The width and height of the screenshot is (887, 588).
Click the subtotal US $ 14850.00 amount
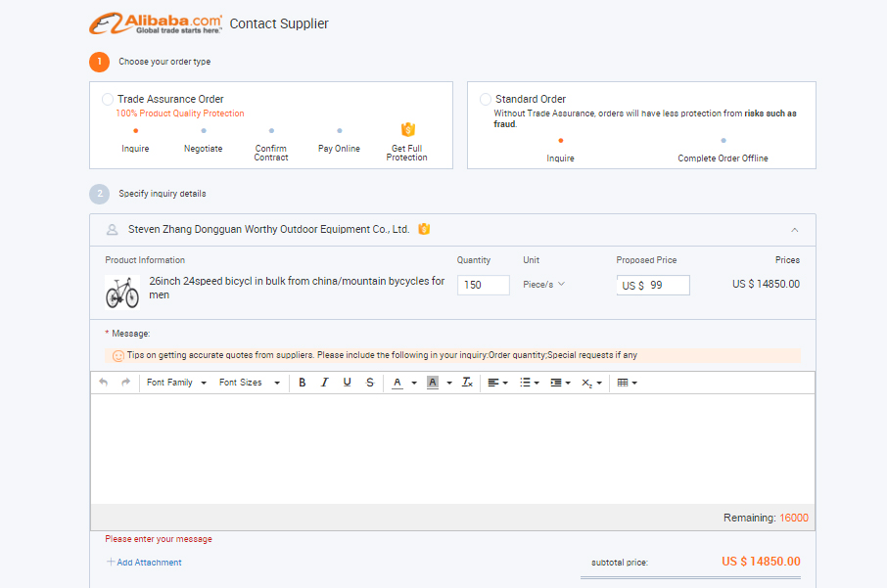[x=761, y=562]
